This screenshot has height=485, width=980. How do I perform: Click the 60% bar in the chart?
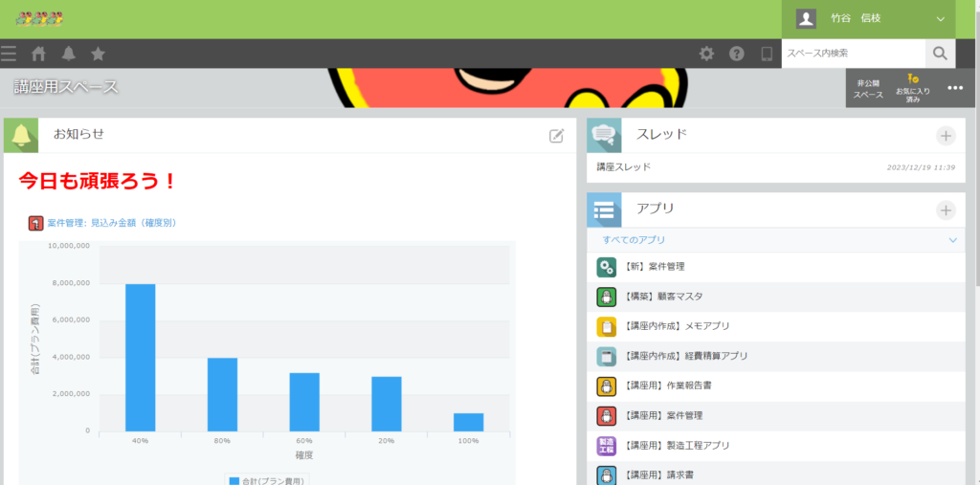coord(304,402)
